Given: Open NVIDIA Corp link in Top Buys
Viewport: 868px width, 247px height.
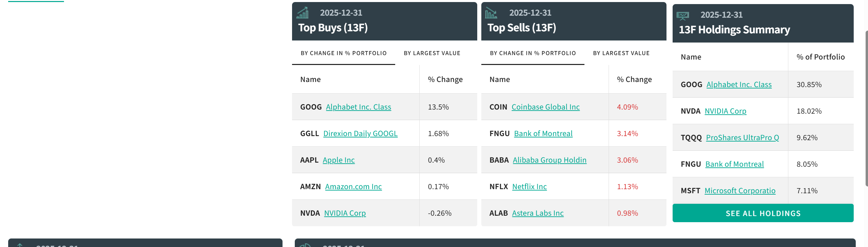Looking at the screenshot, I should coord(345,213).
